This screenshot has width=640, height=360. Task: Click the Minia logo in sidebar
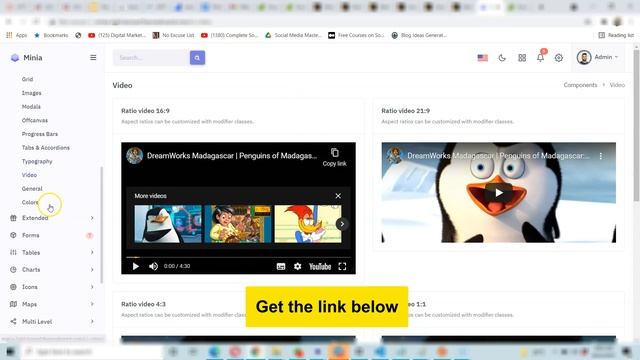pyautogui.click(x=26, y=58)
